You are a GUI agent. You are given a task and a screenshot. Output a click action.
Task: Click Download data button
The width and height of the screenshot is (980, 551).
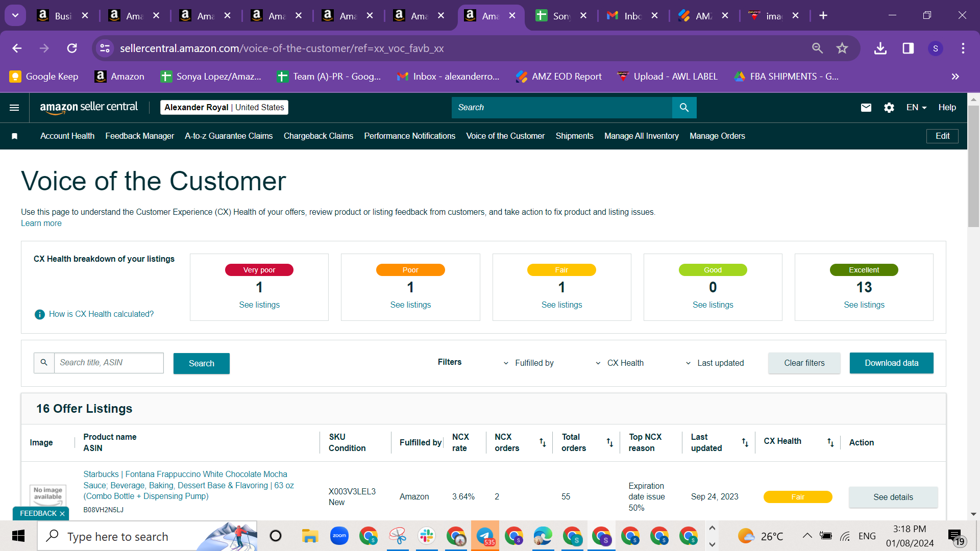point(892,363)
